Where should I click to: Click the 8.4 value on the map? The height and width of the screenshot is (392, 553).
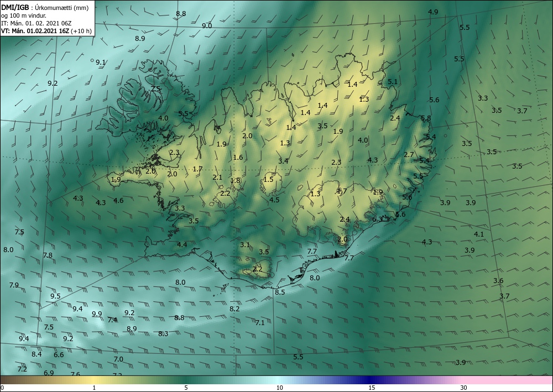(x=36, y=354)
